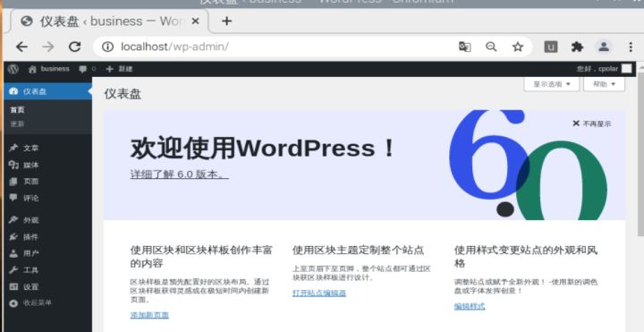The height and width of the screenshot is (332, 644).
Task: Close the 仪表盘 browser tab
Action: (x=196, y=21)
